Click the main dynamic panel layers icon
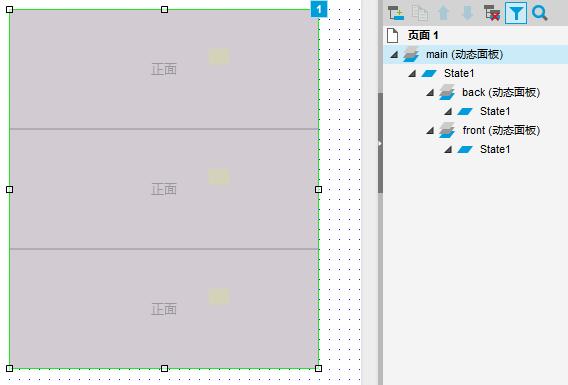 point(411,54)
